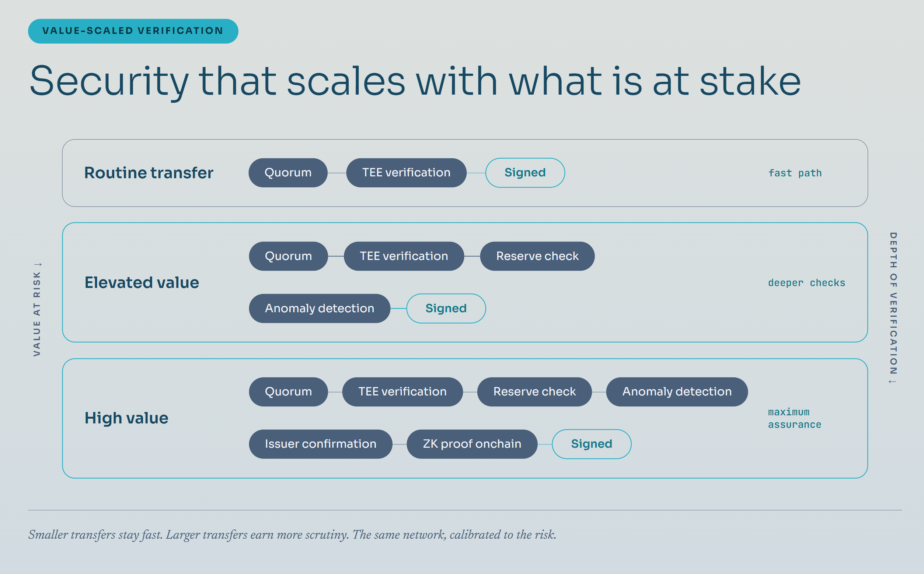Screen dimensions: 924x574
Task: Select Reserve check in the Elevated value row
Action: point(537,256)
